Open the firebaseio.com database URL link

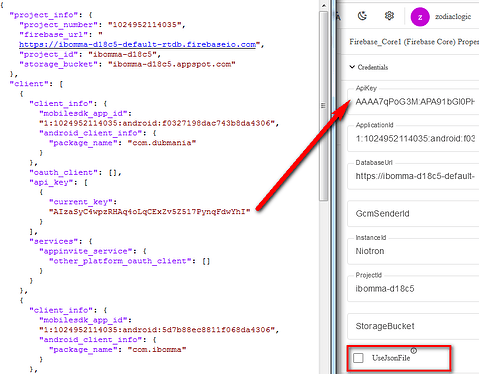click(137, 44)
